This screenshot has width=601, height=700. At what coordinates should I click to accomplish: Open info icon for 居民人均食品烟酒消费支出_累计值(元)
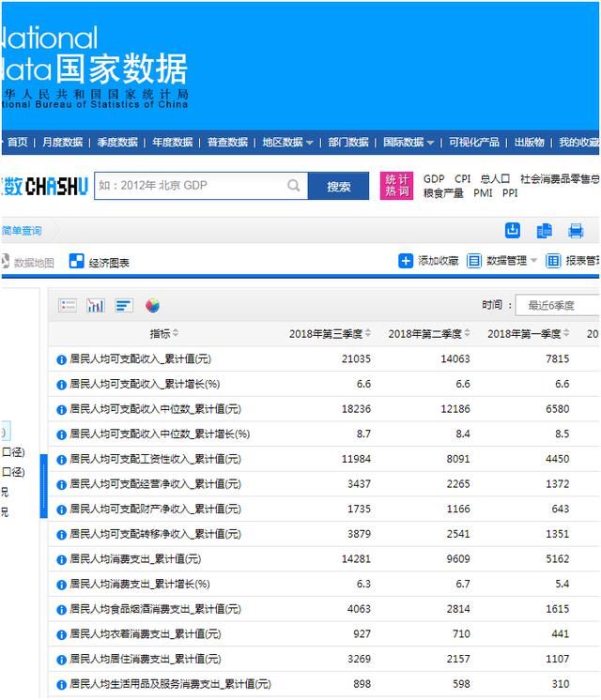(61, 609)
